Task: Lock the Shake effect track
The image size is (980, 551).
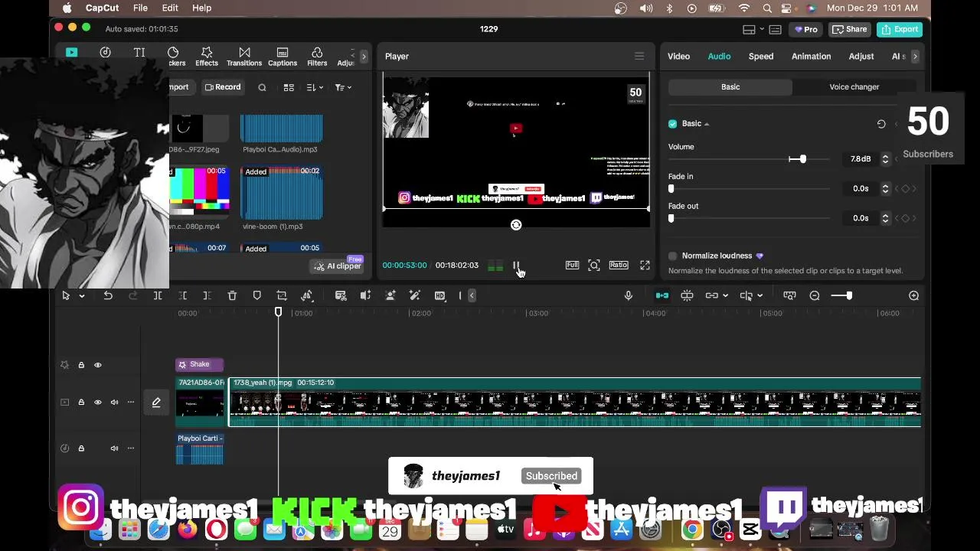Action: point(81,365)
